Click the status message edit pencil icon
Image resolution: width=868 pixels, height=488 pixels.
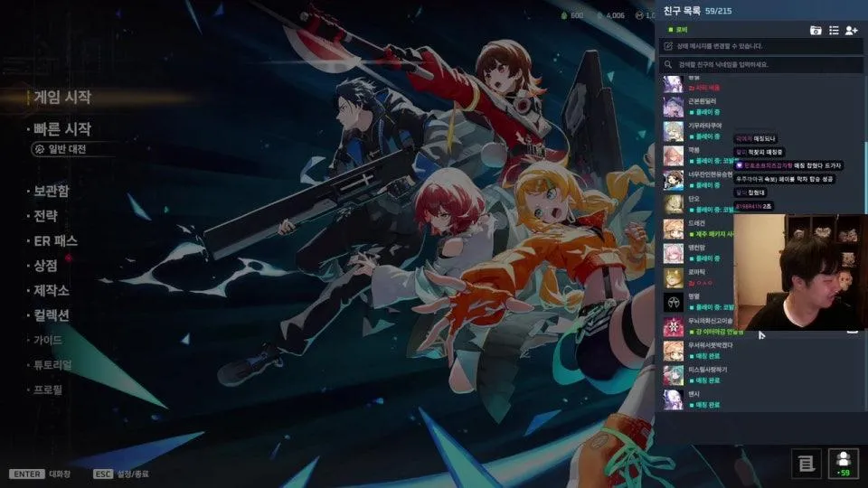[x=668, y=46]
